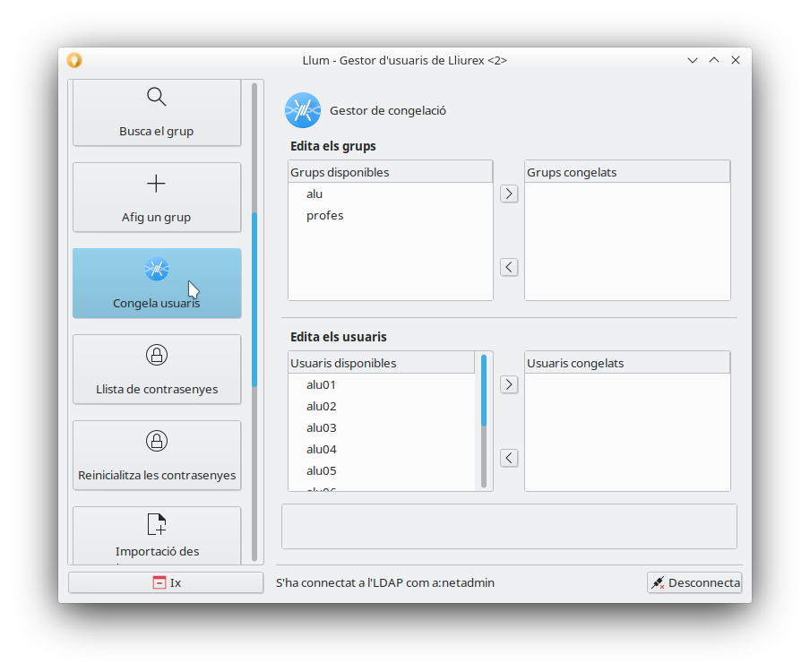The width and height of the screenshot is (810, 672).
Task: Click the Desconnecta button
Action: (694, 582)
